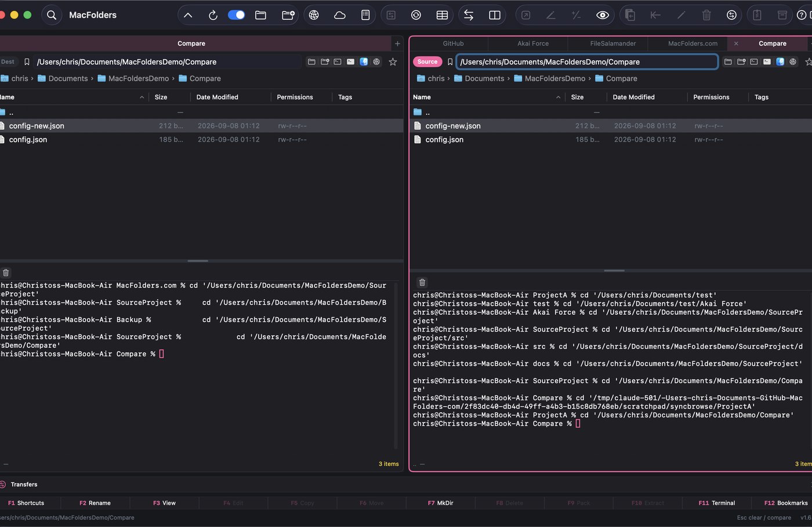This screenshot has width=812, height=527.
Task: Click F7 MkDir button
Action: coord(440,503)
